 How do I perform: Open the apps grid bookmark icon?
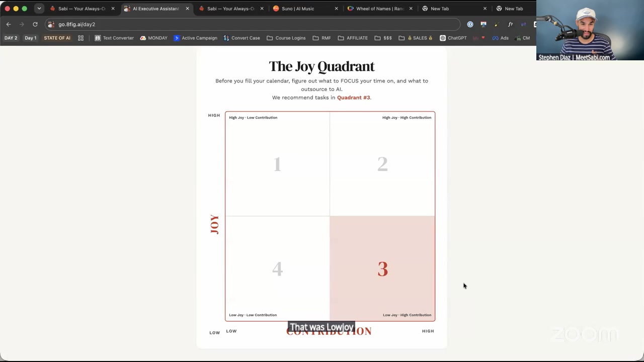(80, 38)
